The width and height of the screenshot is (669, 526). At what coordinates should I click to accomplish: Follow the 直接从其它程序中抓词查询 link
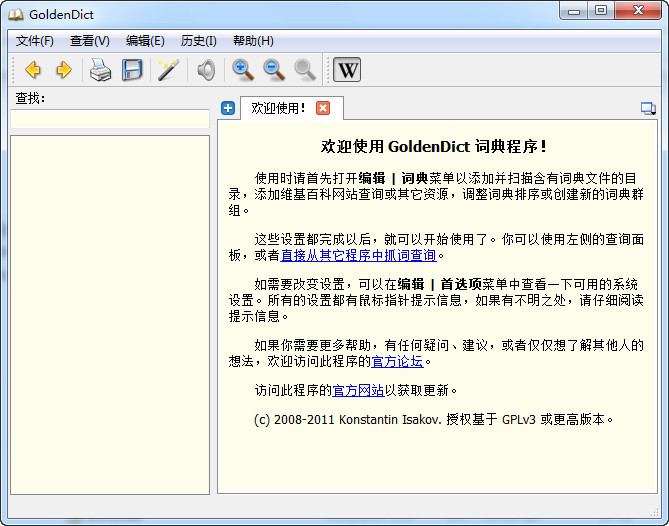(x=358, y=256)
